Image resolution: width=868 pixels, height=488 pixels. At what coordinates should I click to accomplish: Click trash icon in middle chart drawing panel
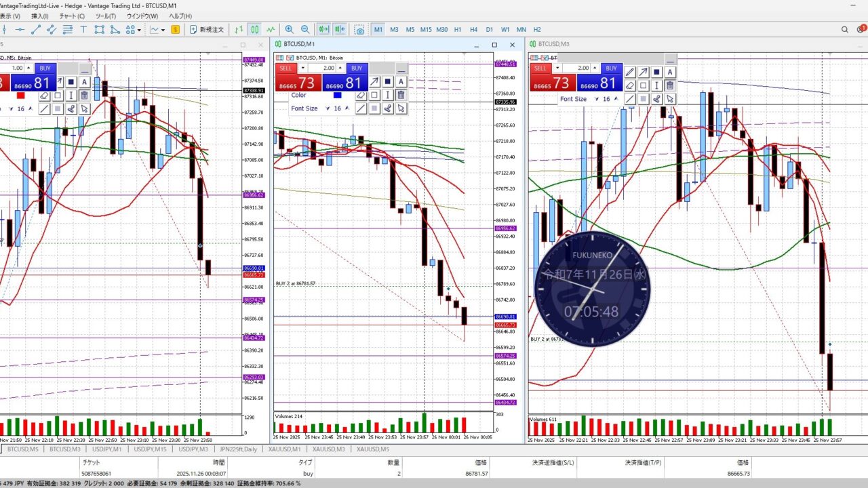[x=401, y=95]
